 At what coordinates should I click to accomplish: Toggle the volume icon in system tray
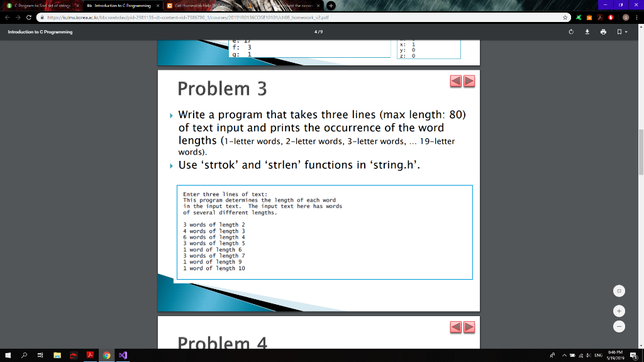click(x=588, y=355)
